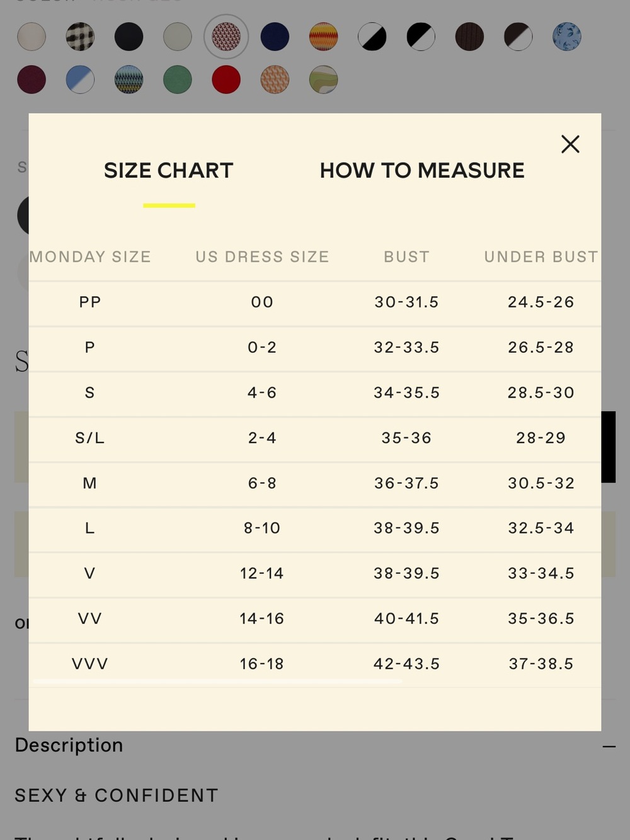This screenshot has width=630, height=840.
Task: Select the orange geometric pattern swatch
Action: click(x=275, y=80)
